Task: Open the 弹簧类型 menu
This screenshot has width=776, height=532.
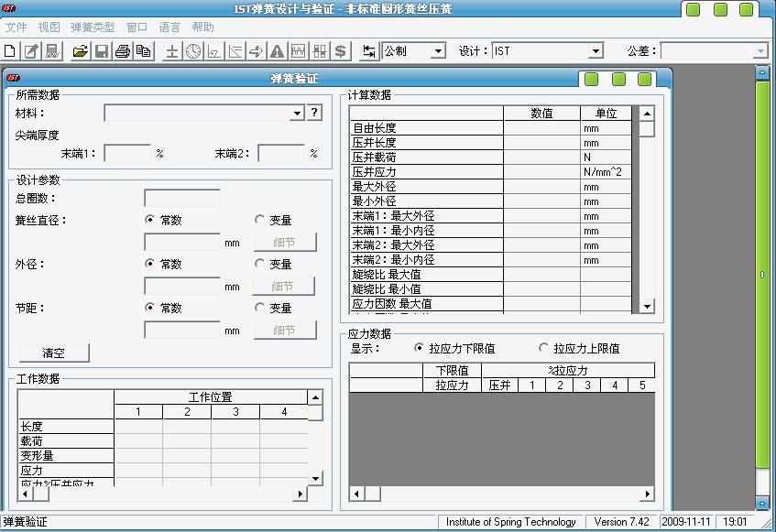Action: click(x=93, y=27)
